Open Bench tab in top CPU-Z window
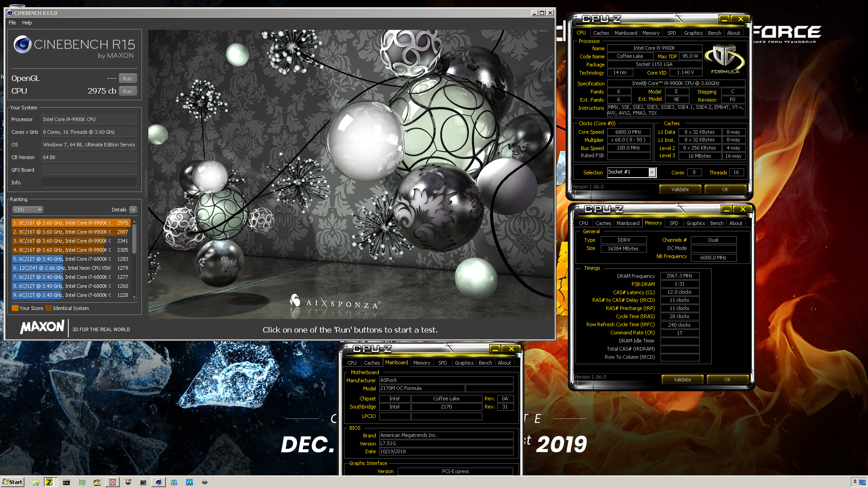Screen dimensions: 868x488 [714, 33]
